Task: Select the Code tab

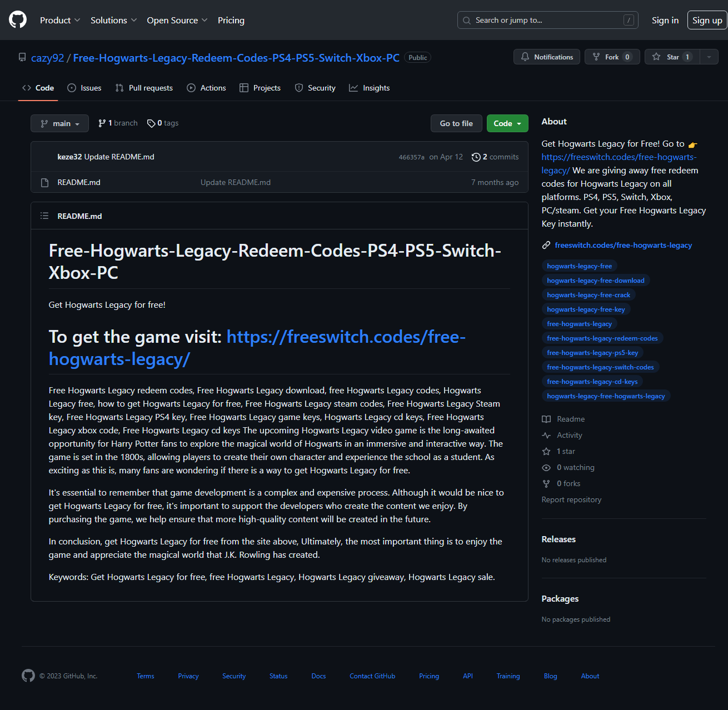Action: [x=38, y=88]
